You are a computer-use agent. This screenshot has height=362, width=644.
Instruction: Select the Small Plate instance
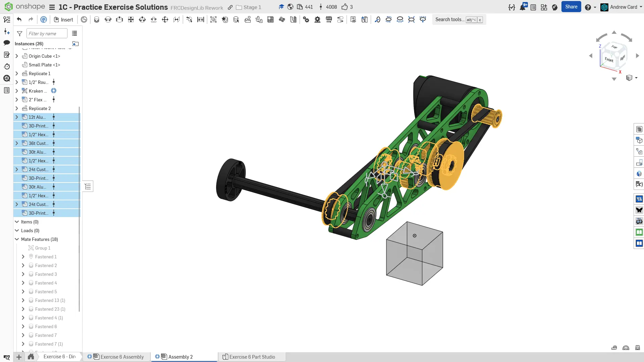pyautogui.click(x=44, y=65)
